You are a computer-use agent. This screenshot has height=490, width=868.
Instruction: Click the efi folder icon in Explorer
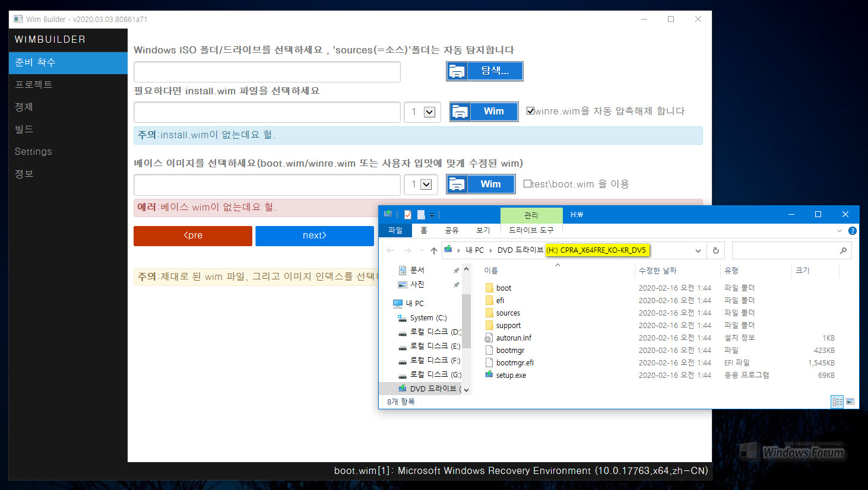[x=489, y=300]
